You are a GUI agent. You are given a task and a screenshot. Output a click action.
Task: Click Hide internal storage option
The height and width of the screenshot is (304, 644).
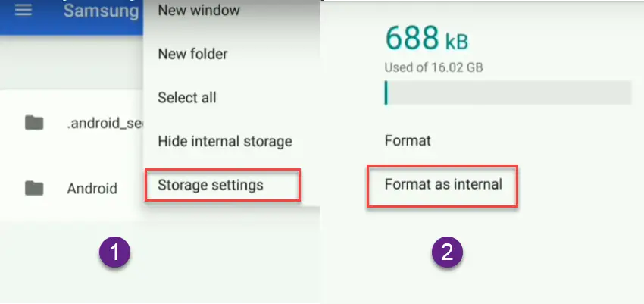(225, 141)
